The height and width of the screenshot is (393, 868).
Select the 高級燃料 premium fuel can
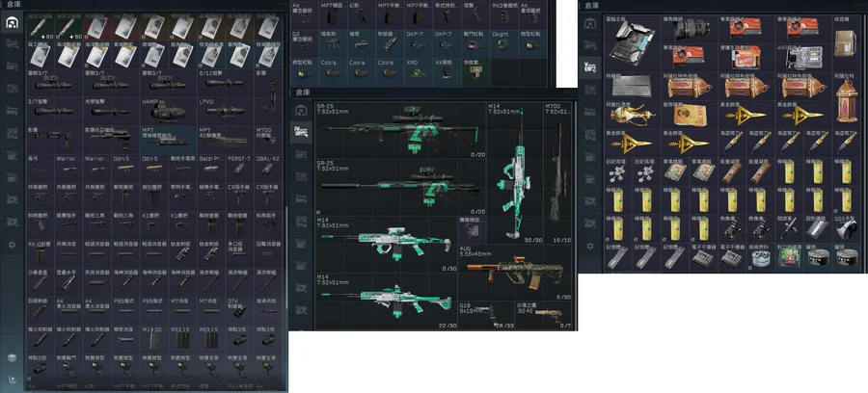click(762, 257)
